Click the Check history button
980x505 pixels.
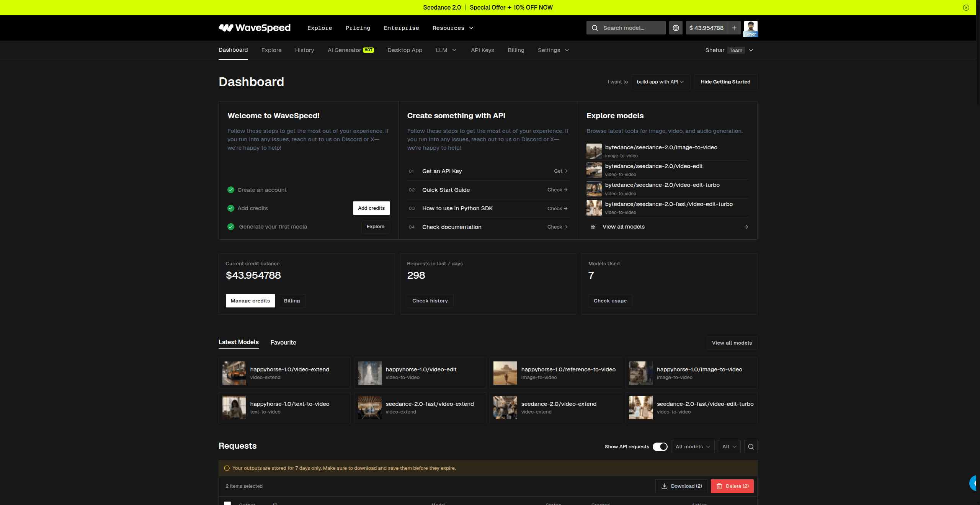[430, 301]
